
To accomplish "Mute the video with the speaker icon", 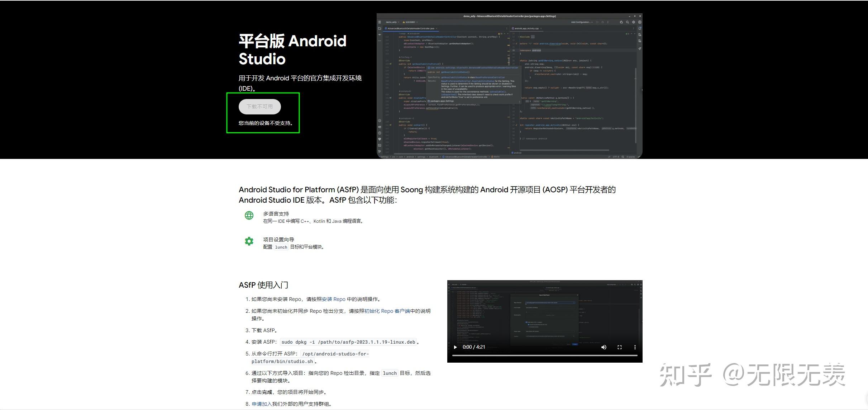I will pos(604,347).
